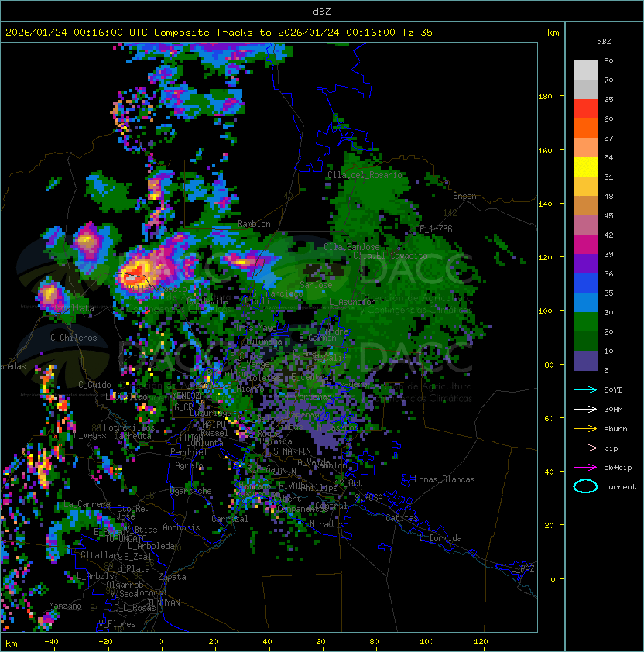Click the 'L_Vegas' map label

click(x=91, y=435)
